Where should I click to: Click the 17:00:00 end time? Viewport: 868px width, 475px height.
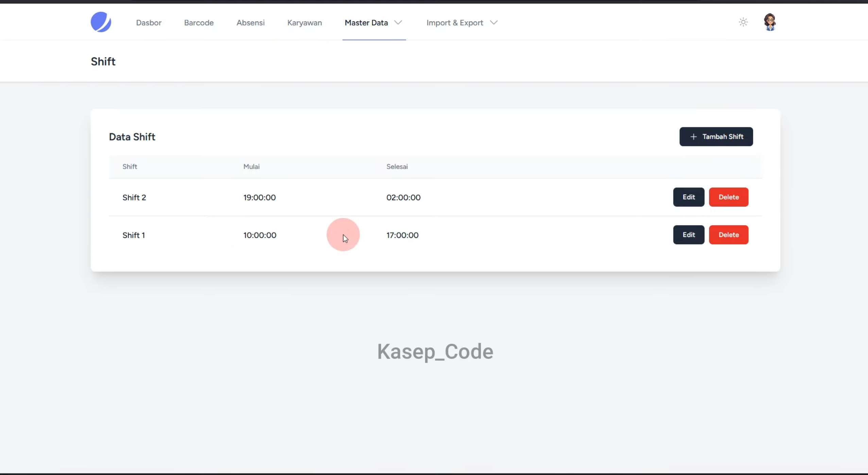pos(402,235)
